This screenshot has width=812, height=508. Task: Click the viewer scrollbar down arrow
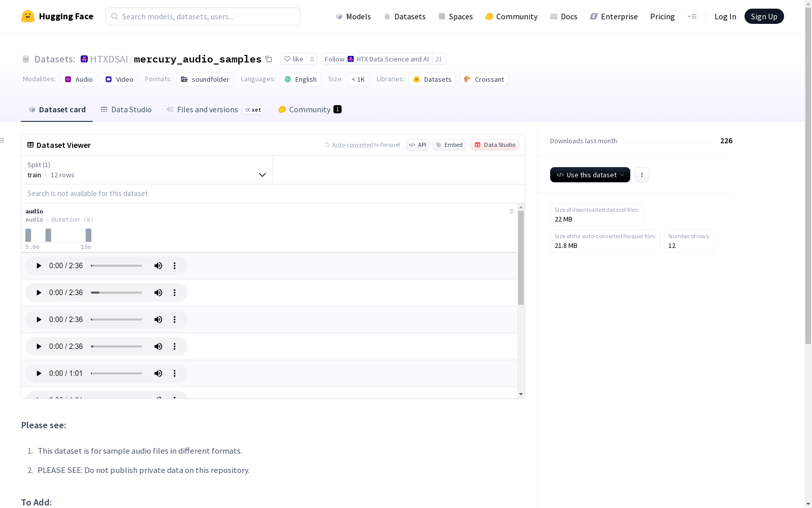[521, 394]
